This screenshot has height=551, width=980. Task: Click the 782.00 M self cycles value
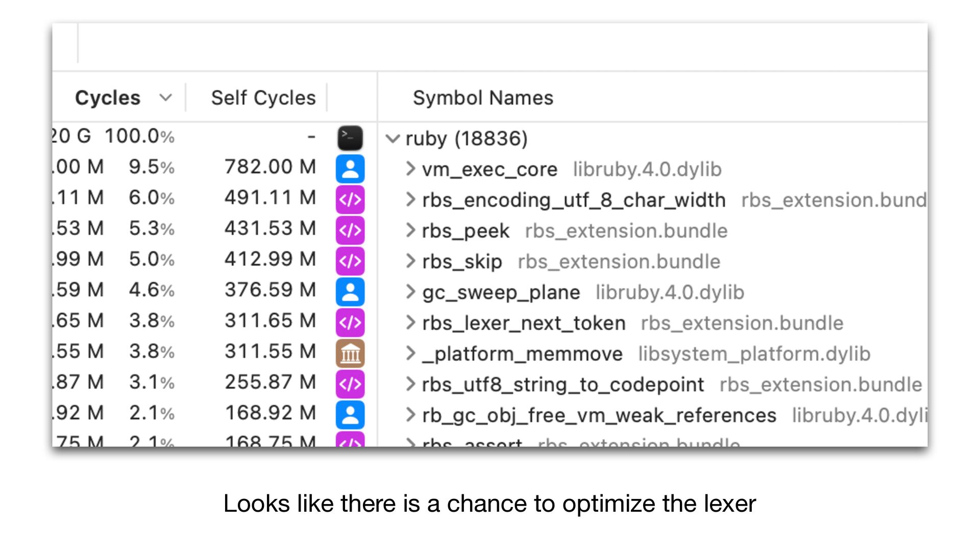coord(270,167)
